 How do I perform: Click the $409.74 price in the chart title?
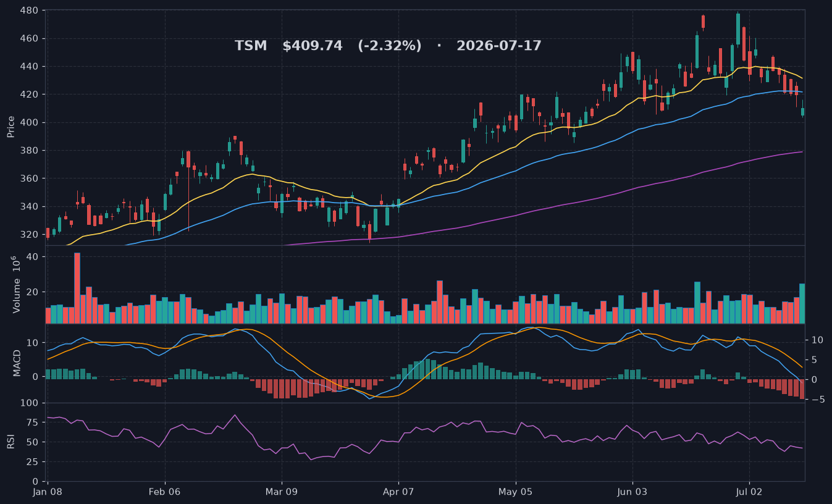(313, 46)
